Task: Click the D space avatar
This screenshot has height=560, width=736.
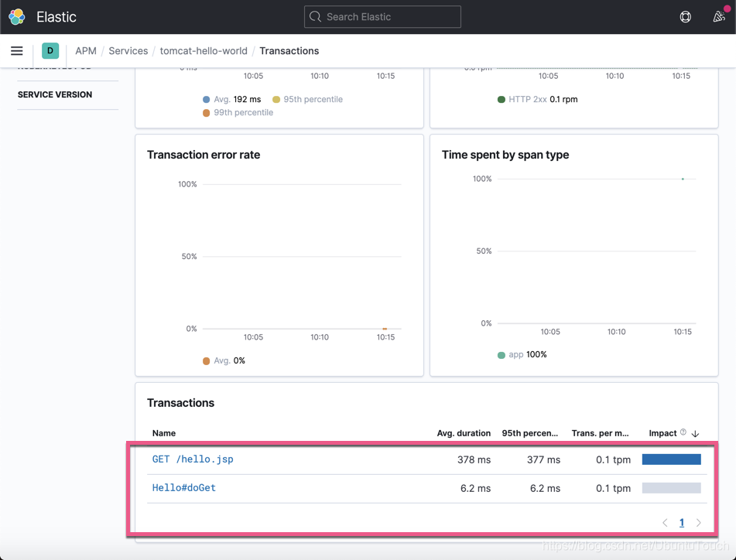Action: tap(50, 50)
